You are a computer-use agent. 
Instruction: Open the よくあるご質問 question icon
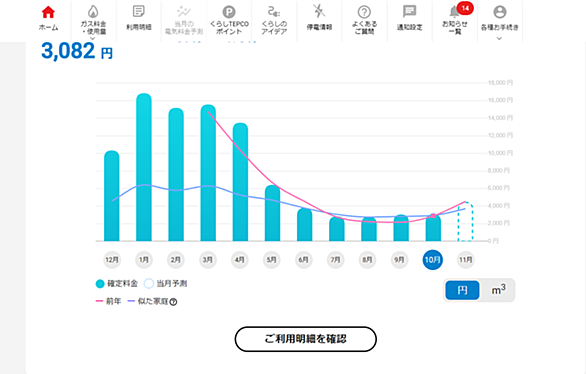pos(364,12)
